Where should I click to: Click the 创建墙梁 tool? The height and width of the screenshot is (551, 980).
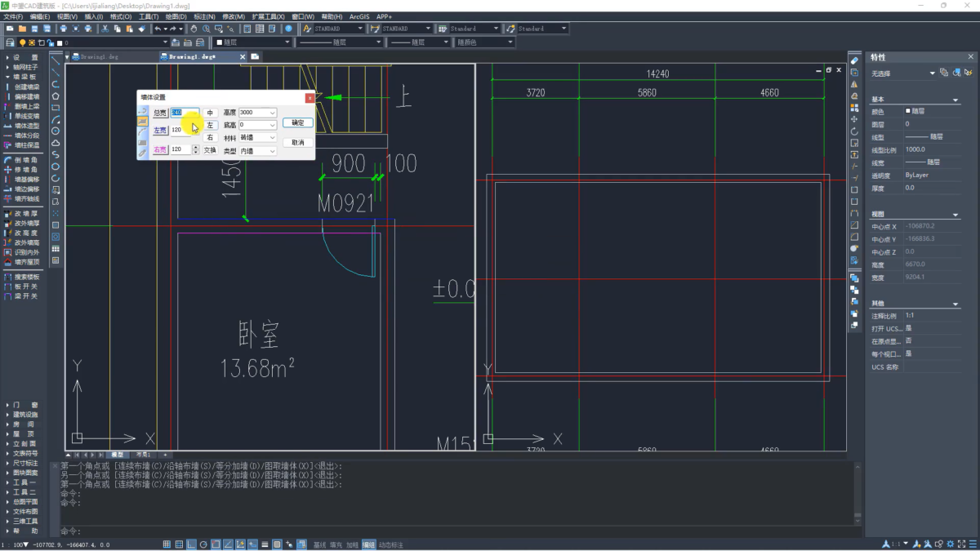click(x=22, y=87)
